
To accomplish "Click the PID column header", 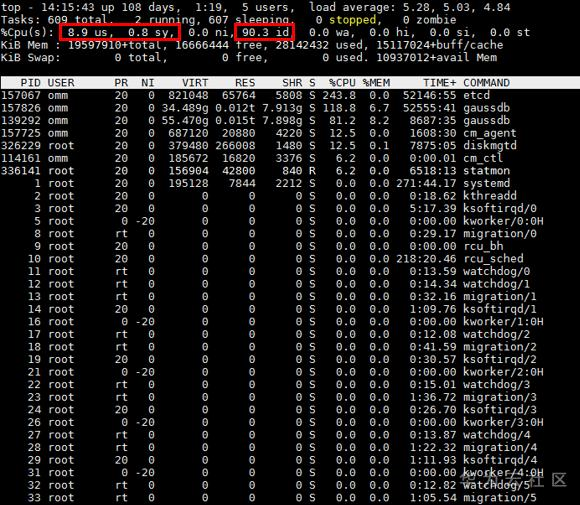I will (31, 83).
